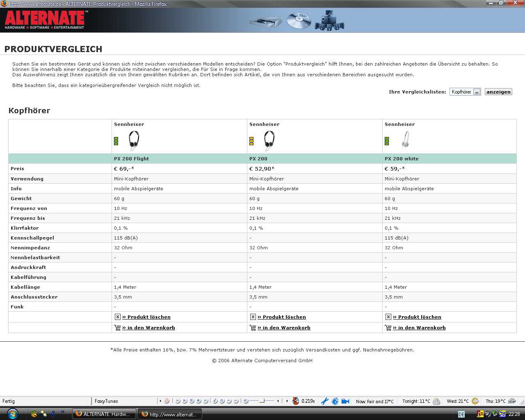Screen dimensions: 525x420
Task: Add PX 200 Flight to the Warenkorb
Action: tap(148, 328)
